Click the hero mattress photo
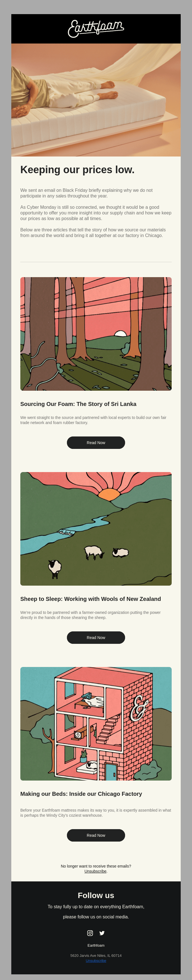The image size is (192, 980). (x=96, y=100)
